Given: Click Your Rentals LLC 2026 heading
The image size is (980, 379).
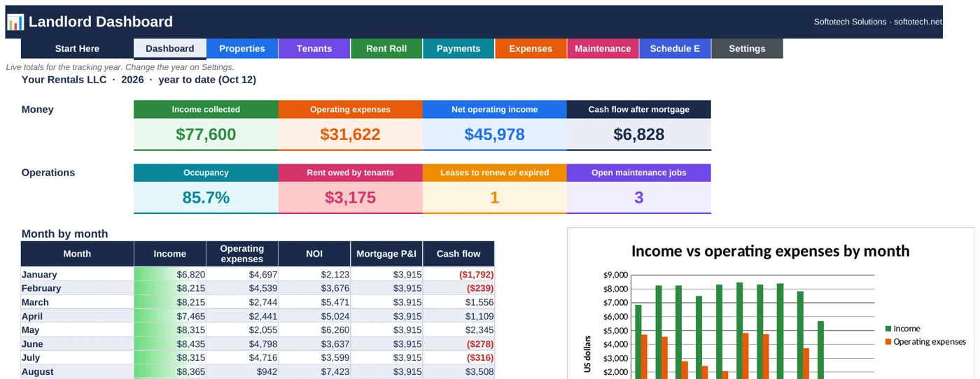Looking at the screenshot, I should (139, 80).
